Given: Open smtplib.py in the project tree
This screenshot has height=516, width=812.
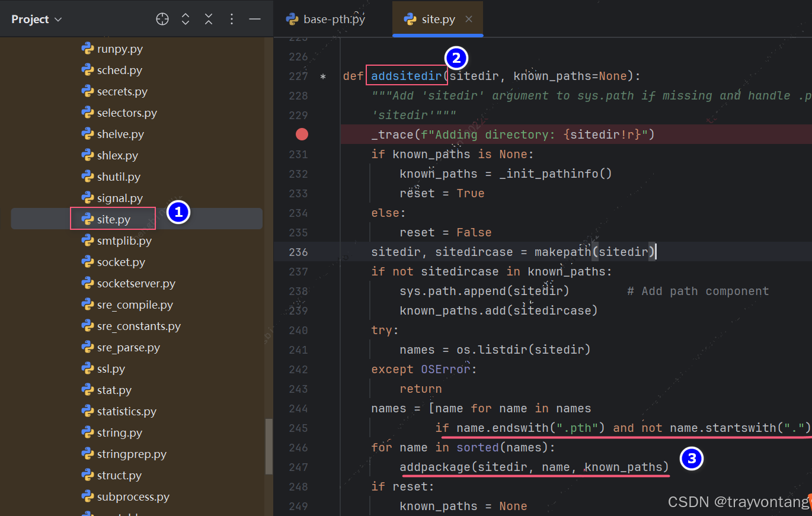Looking at the screenshot, I should tap(116, 241).
